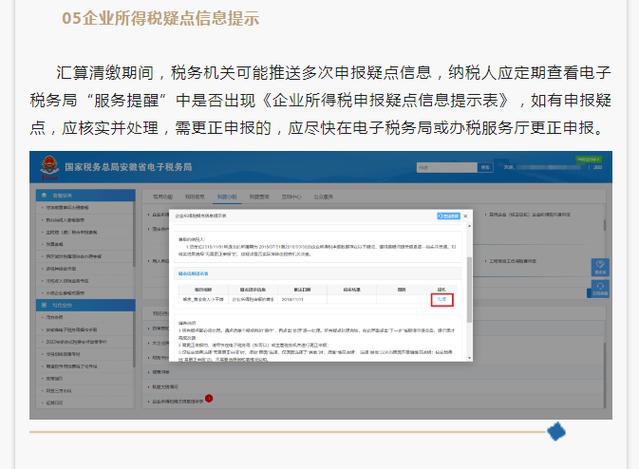
Task: Click the red notification badge near bottom item
Action: 209,398
